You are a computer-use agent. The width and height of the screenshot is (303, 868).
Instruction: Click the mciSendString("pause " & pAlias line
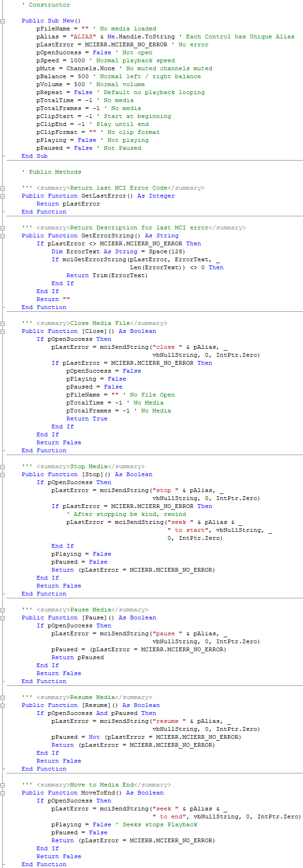point(139,633)
